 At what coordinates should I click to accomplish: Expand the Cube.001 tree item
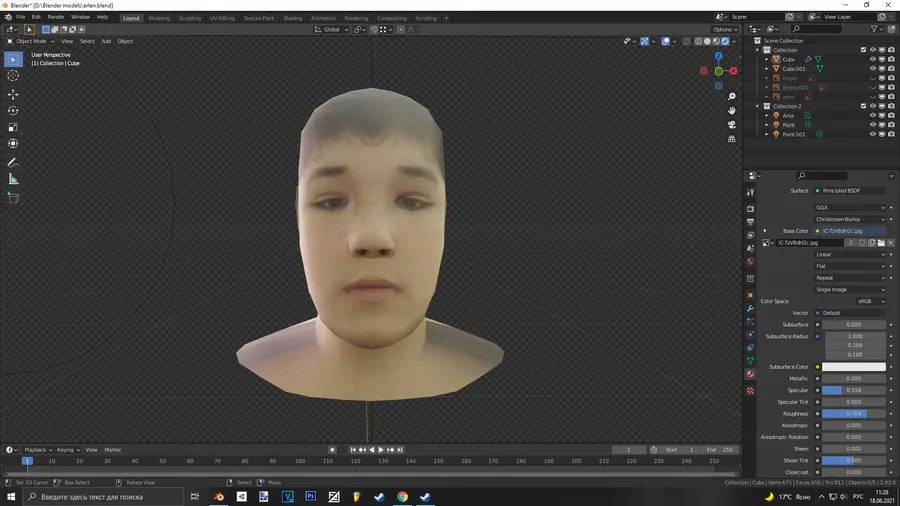point(767,69)
